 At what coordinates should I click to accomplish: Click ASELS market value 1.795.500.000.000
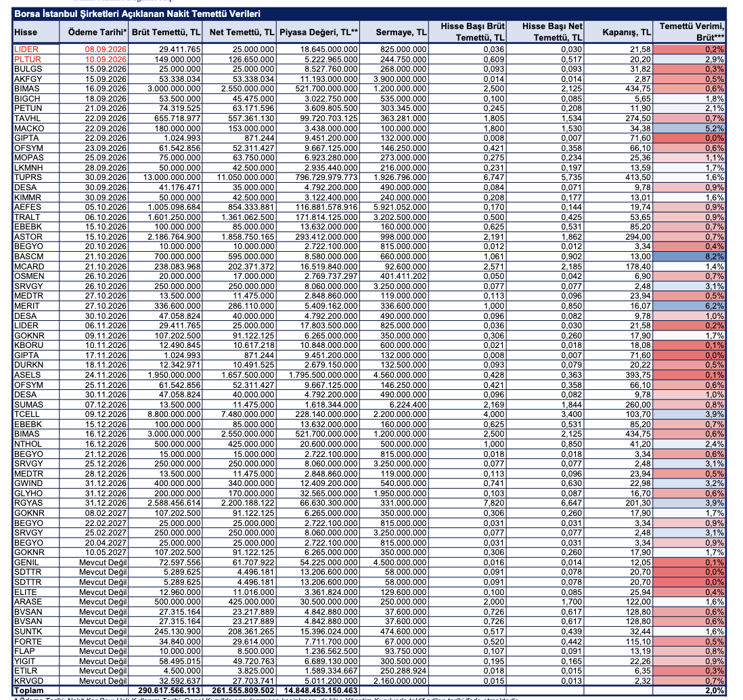[323, 375]
